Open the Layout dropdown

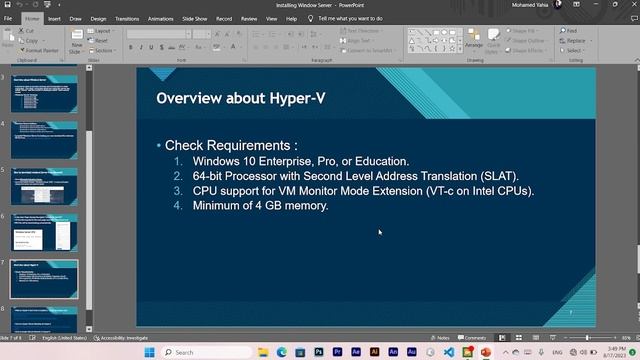coord(101,31)
